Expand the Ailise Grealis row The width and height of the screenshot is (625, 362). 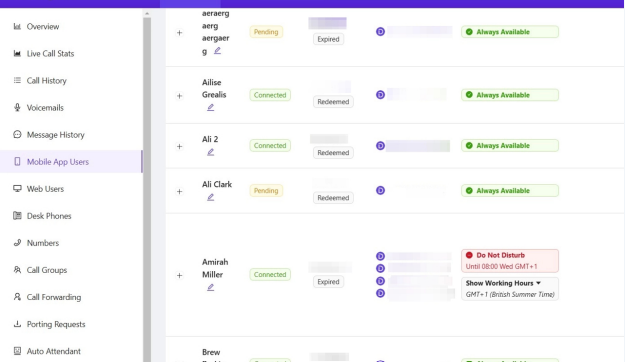[179, 96]
